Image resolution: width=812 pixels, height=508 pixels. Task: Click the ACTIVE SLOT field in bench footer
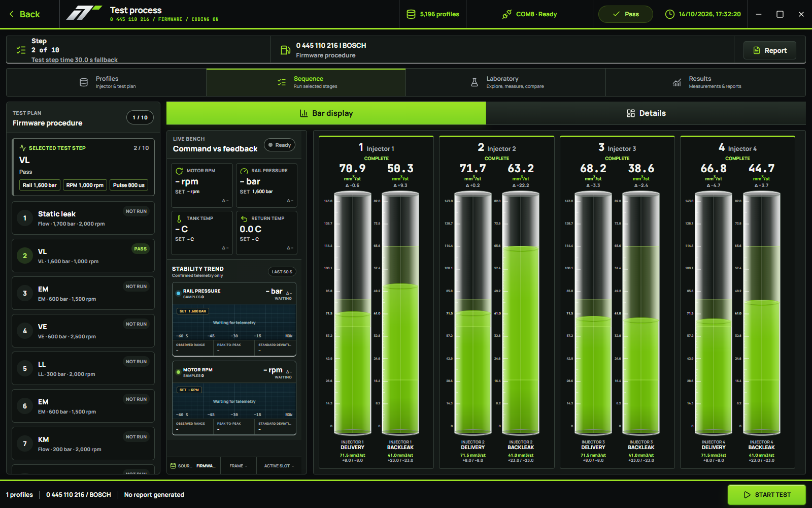279,466
